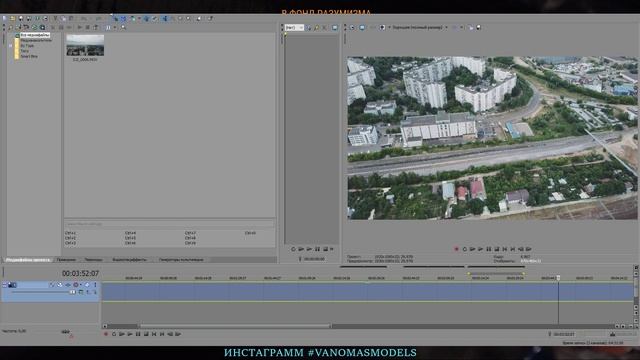Minimize the video track height
This screenshot has width=640, height=360.
point(4,284)
